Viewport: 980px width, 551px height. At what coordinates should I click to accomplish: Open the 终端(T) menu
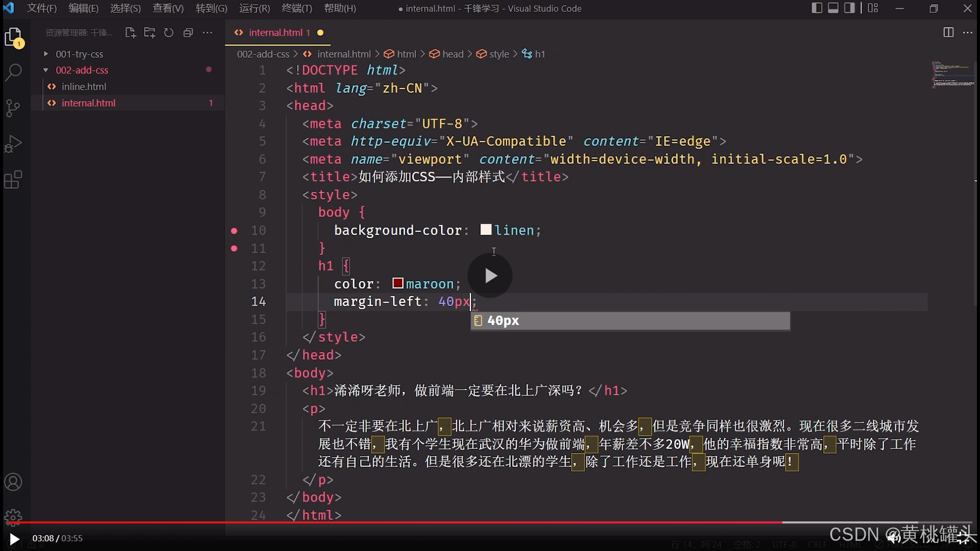297,8
